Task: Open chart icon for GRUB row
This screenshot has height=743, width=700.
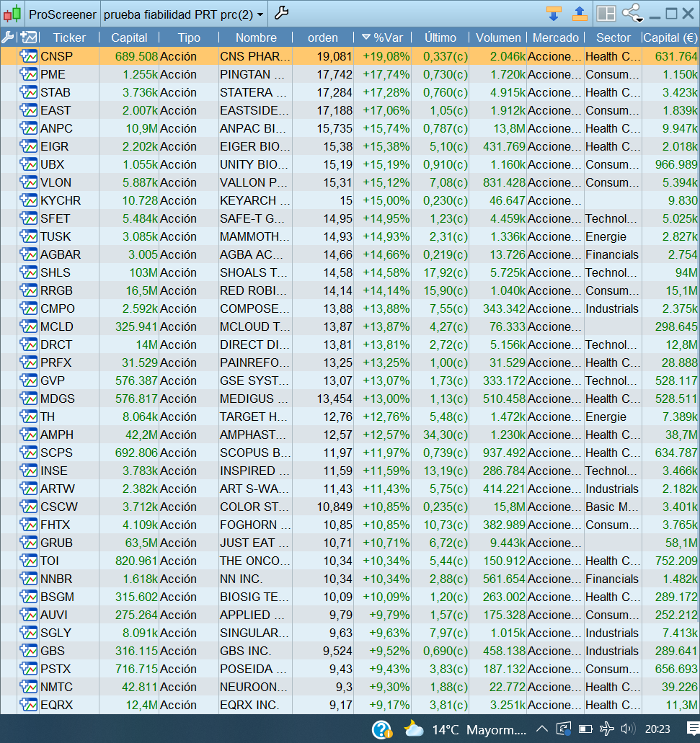Action: click(x=28, y=543)
